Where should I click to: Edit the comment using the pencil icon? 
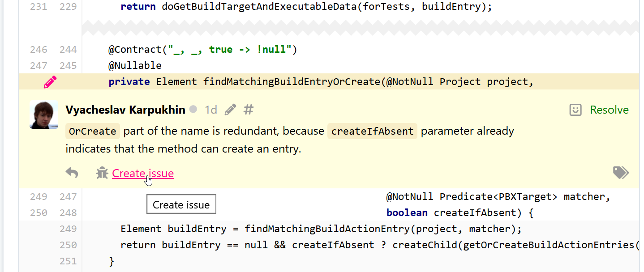(230, 110)
